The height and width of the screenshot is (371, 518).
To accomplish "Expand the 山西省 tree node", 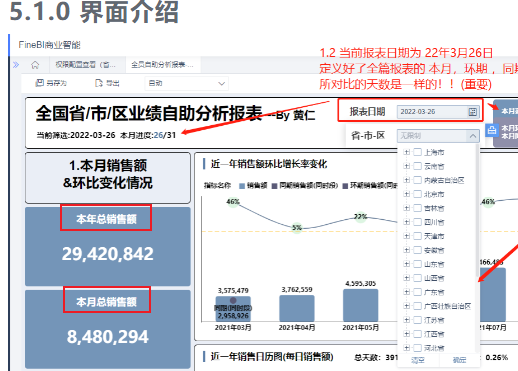I will 406,278.
